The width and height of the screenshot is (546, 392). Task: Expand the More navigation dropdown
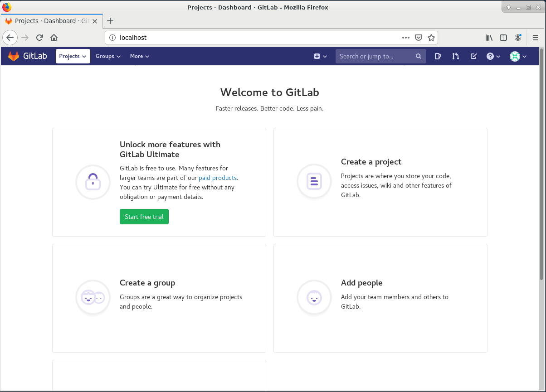[x=139, y=56]
